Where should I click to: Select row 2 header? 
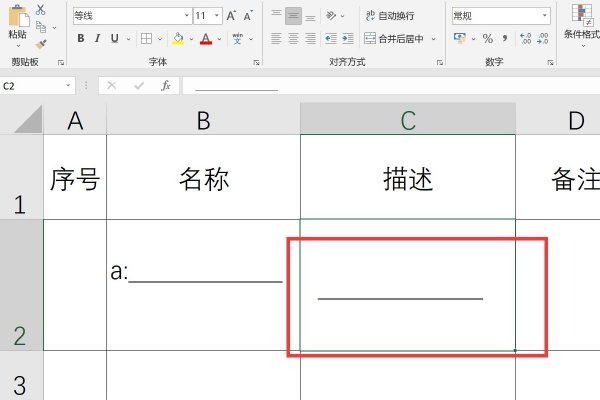point(21,285)
